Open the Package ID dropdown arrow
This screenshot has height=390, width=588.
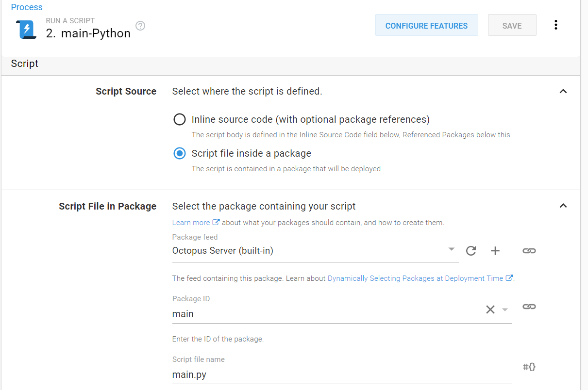click(504, 309)
